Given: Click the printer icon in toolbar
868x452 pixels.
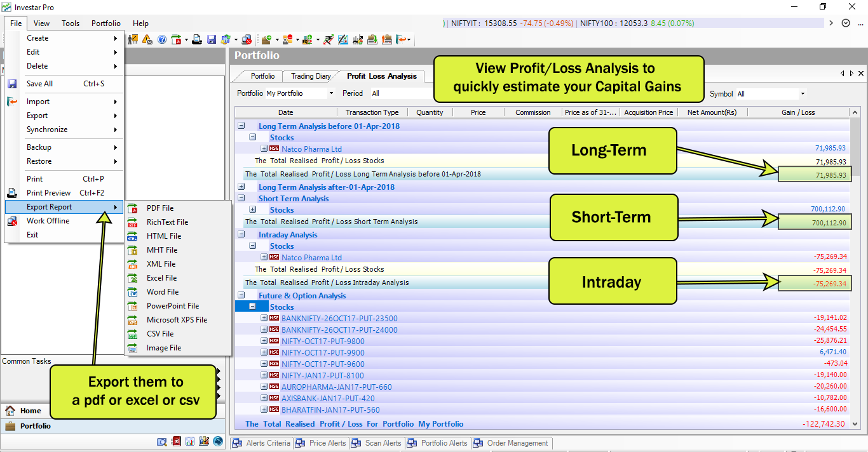Looking at the screenshot, I should [x=197, y=39].
